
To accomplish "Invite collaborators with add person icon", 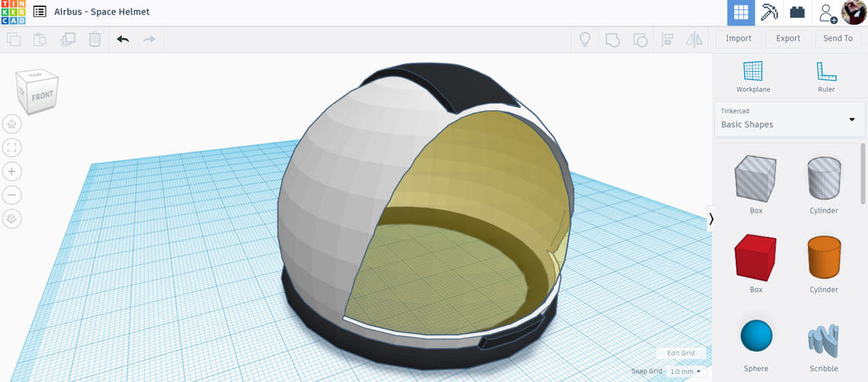I will point(827,13).
